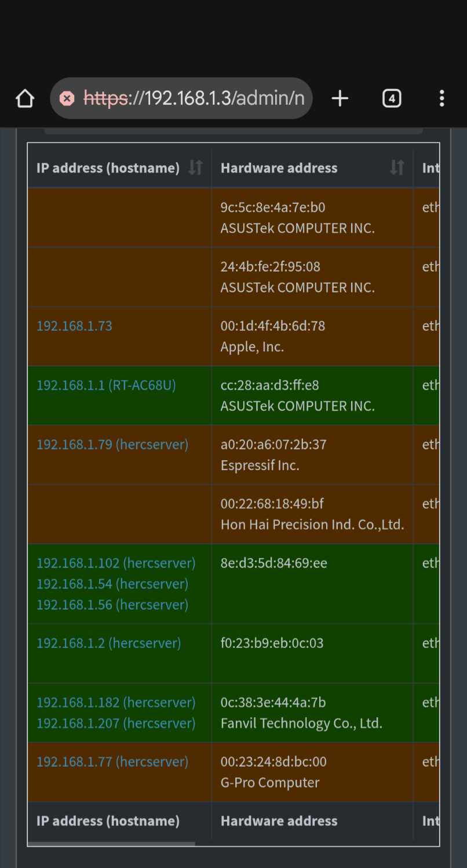Select MAC address 24:4b:fe:2f:95:08
The height and width of the screenshot is (868, 467).
point(270,266)
